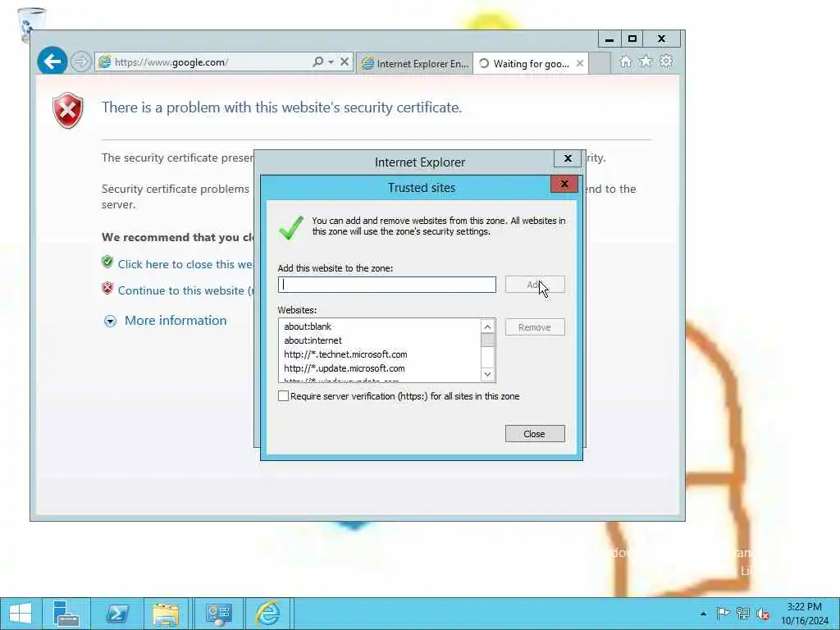The width and height of the screenshot is (840, 630).
Task: Open the taskbar Control Panel icon
Action: (x=218, y=614)
